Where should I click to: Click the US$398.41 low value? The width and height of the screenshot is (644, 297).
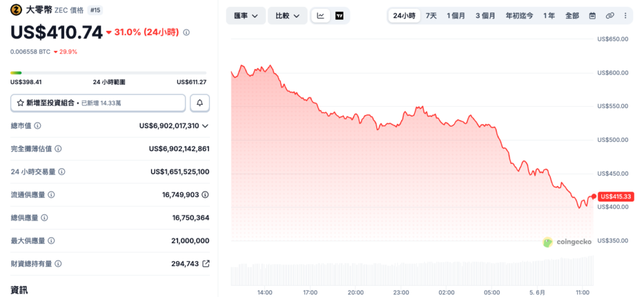26,82
